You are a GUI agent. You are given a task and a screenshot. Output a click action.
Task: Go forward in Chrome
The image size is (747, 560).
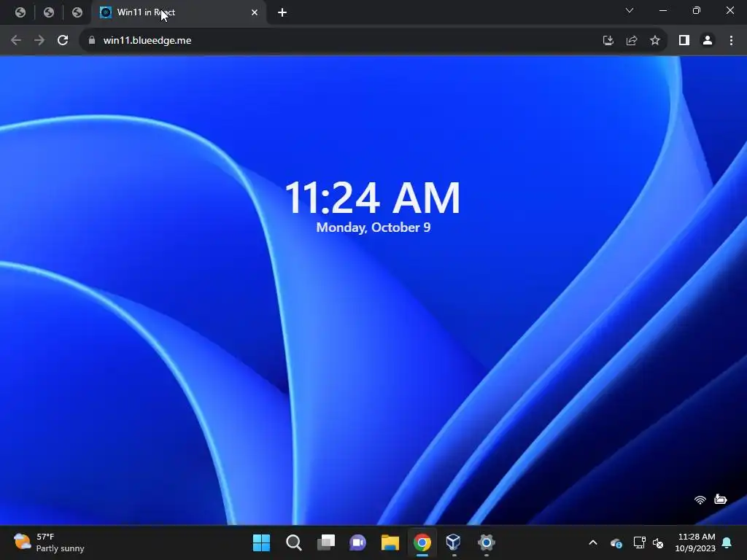click(x=39, y=41)
